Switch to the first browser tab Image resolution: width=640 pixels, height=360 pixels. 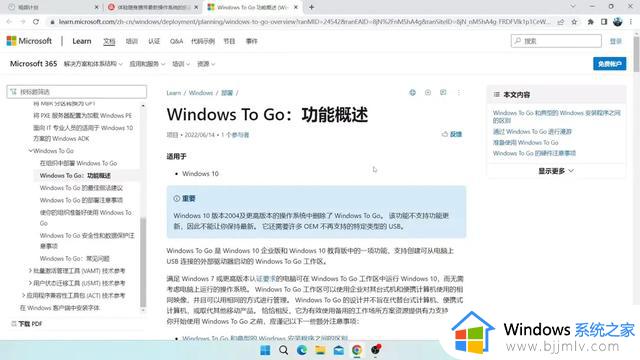pyautogui.click(x=52, y=7)
